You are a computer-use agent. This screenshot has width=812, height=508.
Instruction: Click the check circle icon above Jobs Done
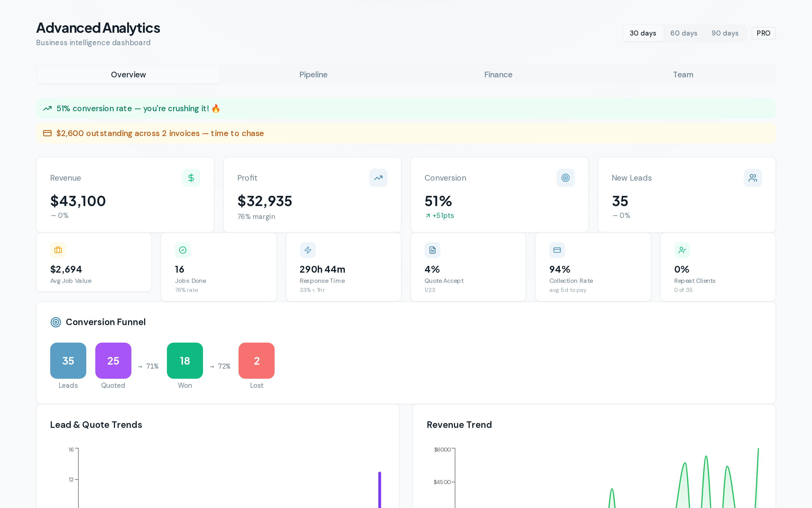point(182,250)
